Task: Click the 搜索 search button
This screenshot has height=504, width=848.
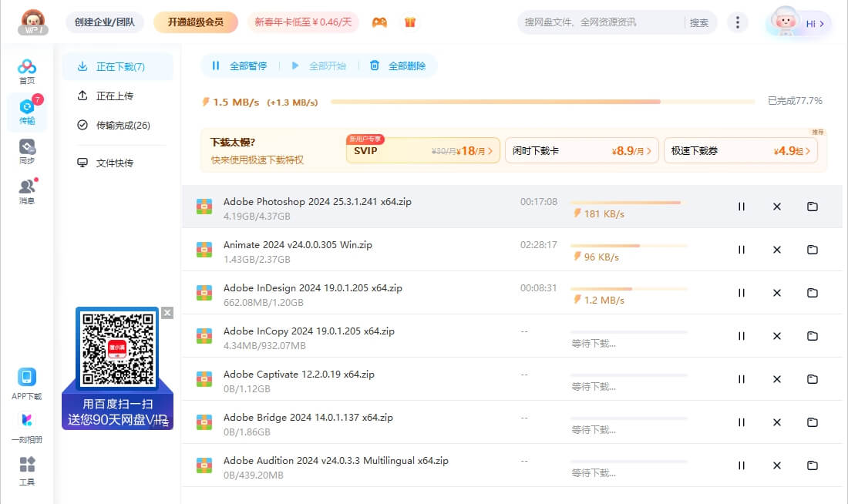Action: point(698,22)
